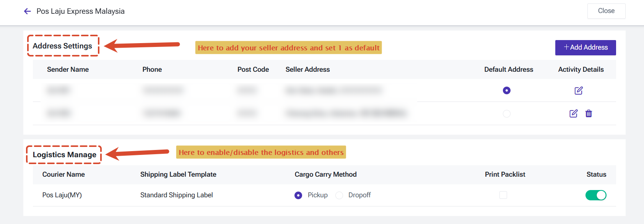
Task: Delete the second address with trash icon
Action: click(x=589, y=113)
